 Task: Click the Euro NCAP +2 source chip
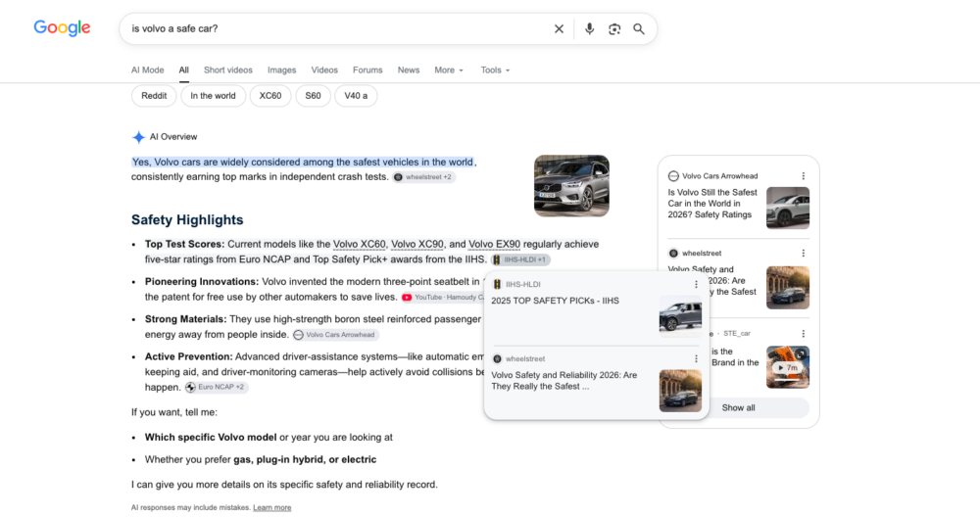[x=216, y=387]
